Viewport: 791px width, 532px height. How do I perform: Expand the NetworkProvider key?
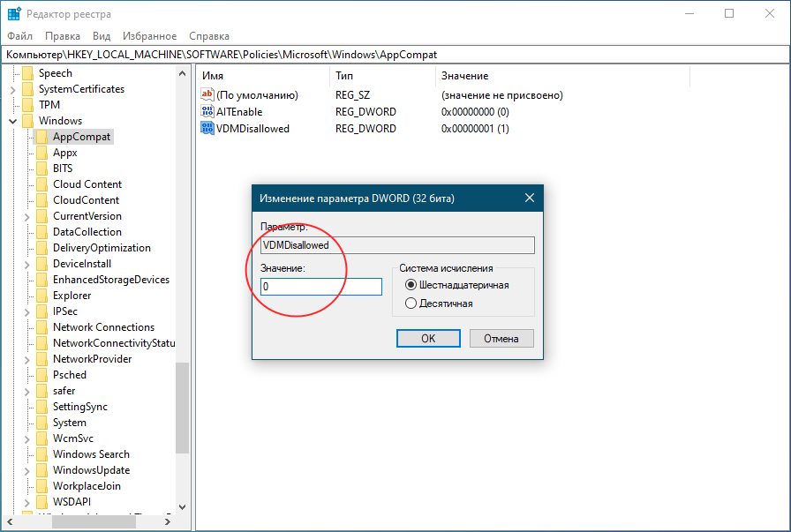(27, 360)
